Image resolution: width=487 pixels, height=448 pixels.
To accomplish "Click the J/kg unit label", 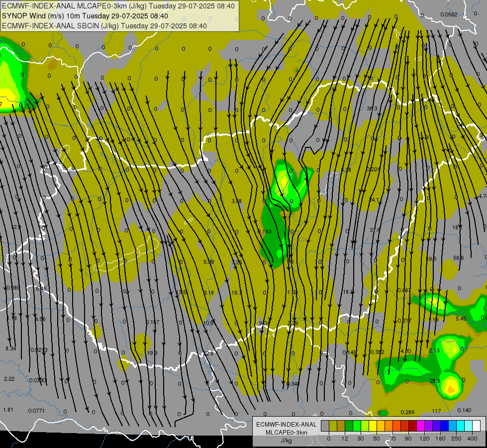I will pyautogui.click(x=287, y=441).
